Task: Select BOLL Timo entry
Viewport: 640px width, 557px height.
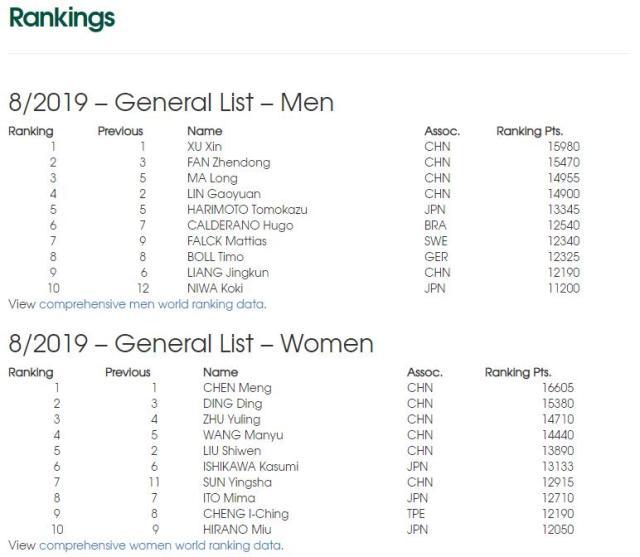Action: coord(216,257)
